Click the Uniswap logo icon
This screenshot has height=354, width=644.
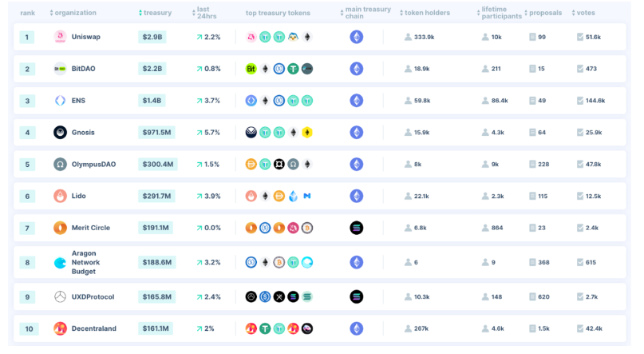coord(60,37)
